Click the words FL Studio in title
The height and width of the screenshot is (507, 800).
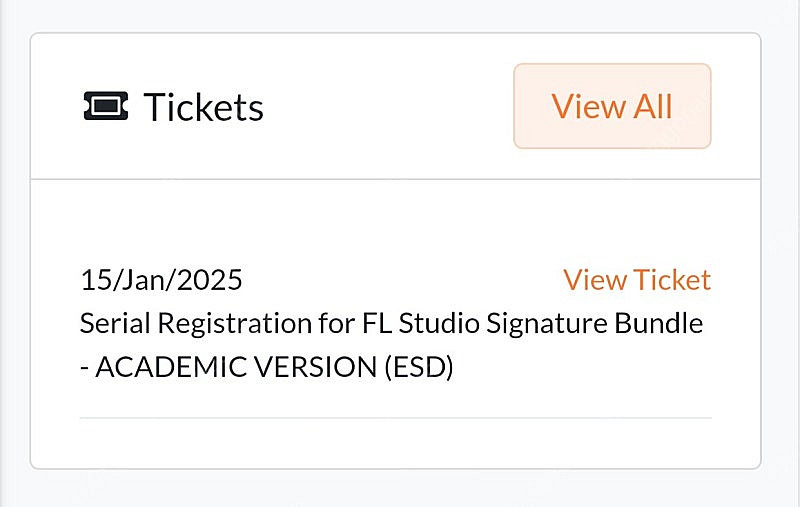point(421,323)
